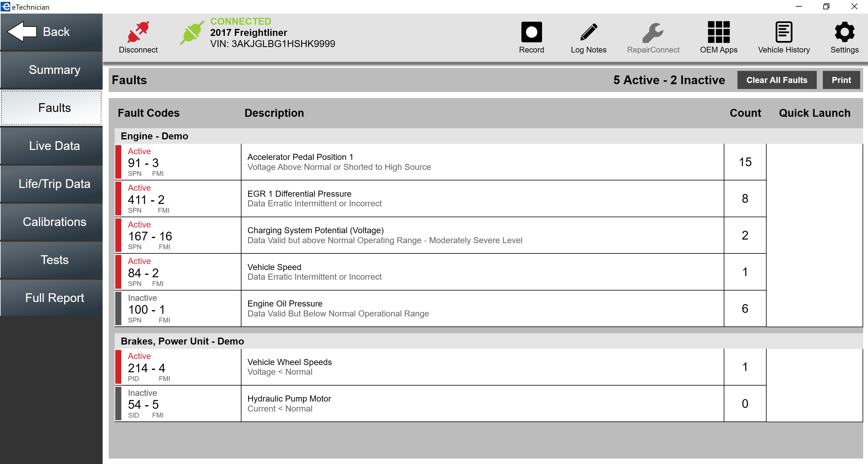Open the Calibrations section
The height and width of the screenshot is (464, 868).
(51, 222)
